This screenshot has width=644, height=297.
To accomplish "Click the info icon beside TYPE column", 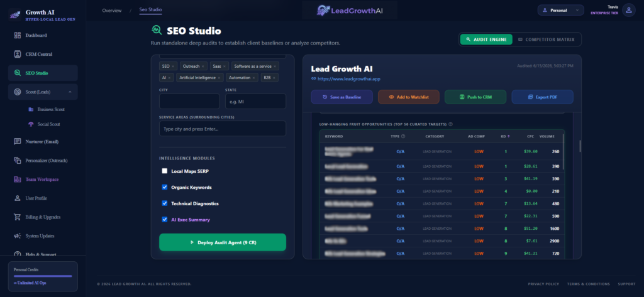I will coord(403,137).
